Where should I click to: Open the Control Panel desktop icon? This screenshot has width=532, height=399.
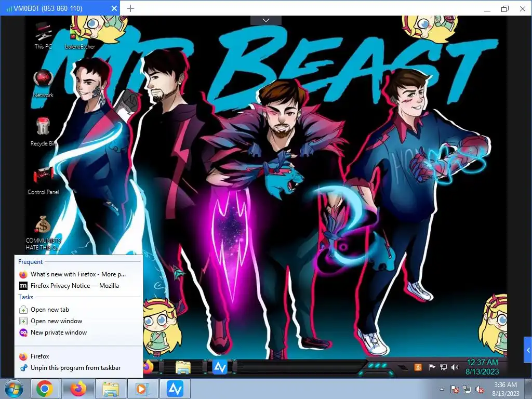[x=43, y=180]
